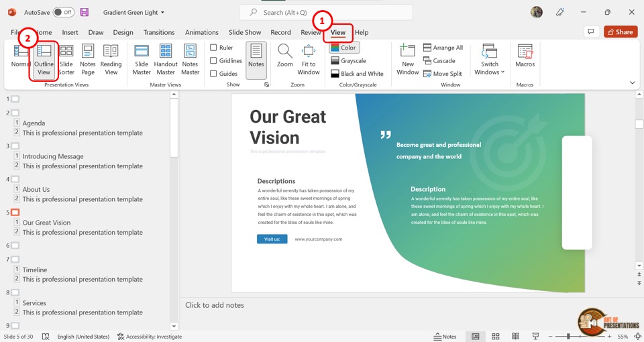Click outline pane scroll down arrow
The height and width of the screenshot is (342, 644).
click(x=174, y=326)
